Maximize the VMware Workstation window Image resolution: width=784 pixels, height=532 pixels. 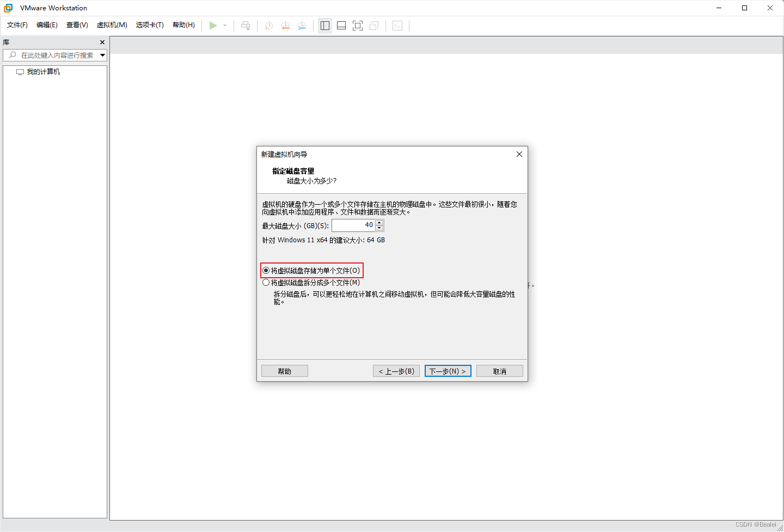click(745, 8)
